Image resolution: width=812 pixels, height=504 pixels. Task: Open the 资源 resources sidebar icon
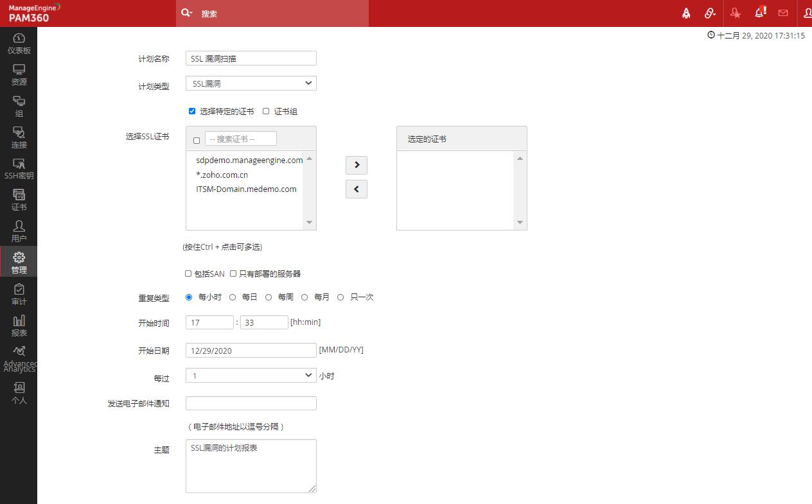[19, 74]
